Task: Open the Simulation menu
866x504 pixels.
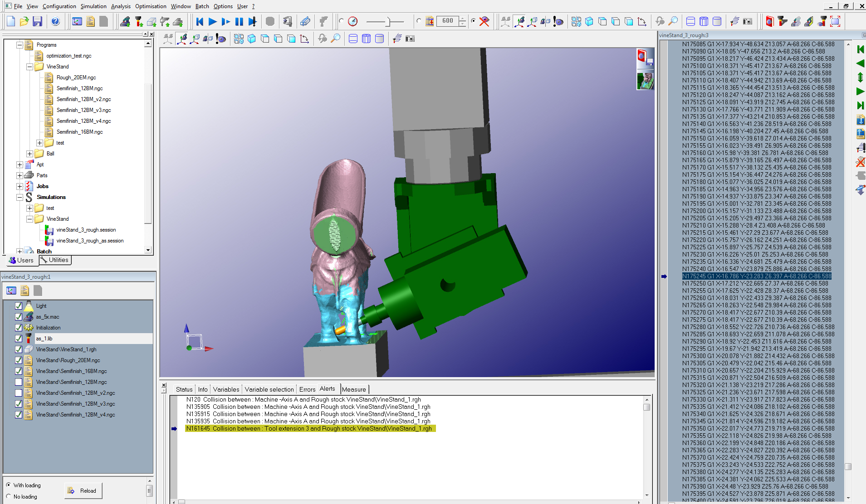Action: click(93, 6)
